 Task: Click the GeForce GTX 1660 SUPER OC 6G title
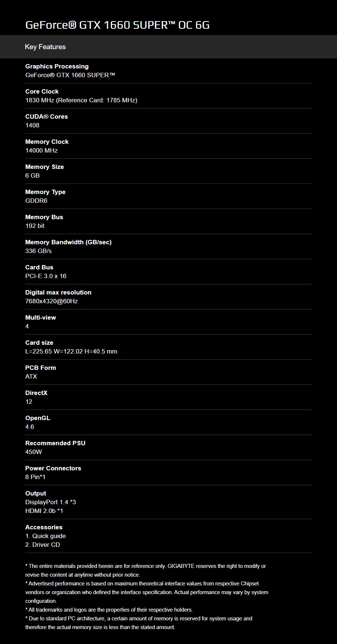pos(117,25)
